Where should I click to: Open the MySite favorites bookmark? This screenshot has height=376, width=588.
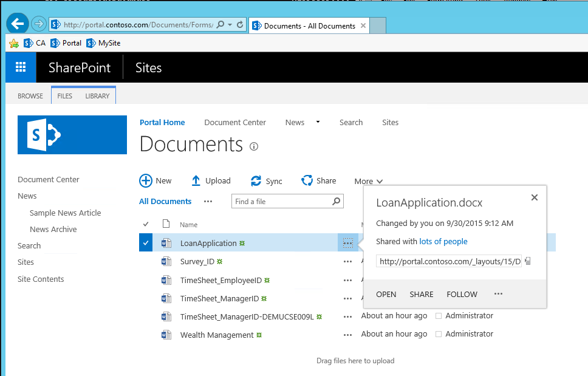(x=103, y=43)
